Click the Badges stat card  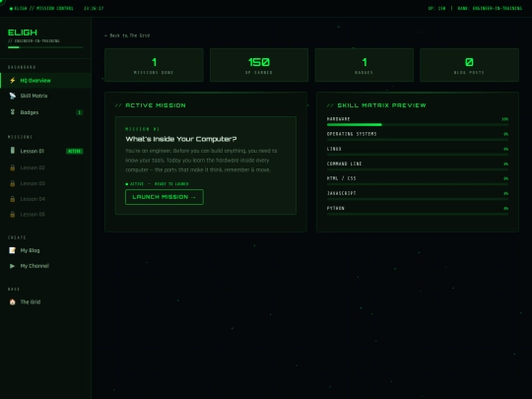click(365, 65)
